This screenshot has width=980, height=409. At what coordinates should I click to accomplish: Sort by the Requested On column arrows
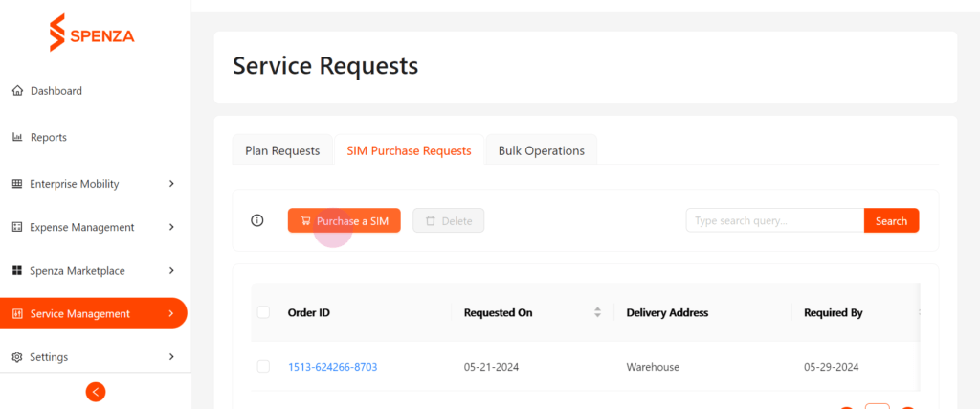coord(597,312)
